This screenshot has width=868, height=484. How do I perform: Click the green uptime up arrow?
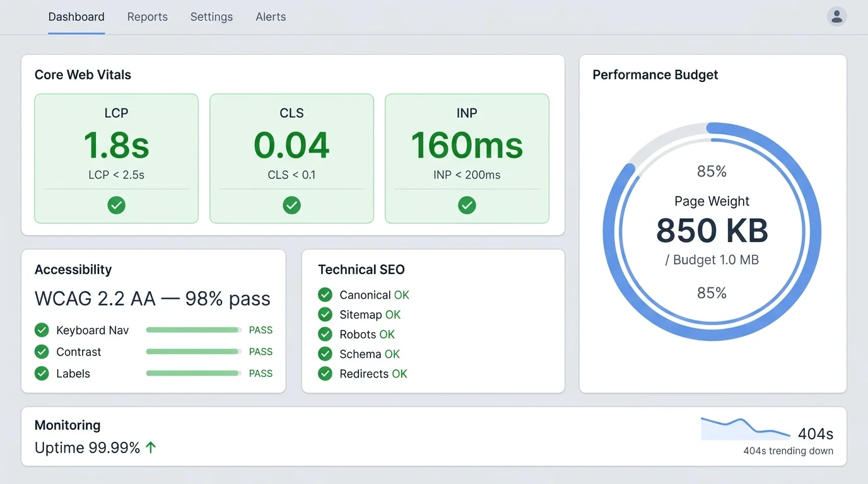tap(151, 447)
